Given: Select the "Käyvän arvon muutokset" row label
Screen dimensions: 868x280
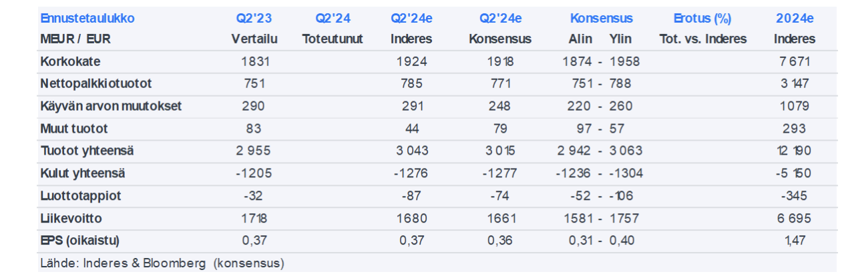Looking at the screenshot, I should [x=111, y=106].
